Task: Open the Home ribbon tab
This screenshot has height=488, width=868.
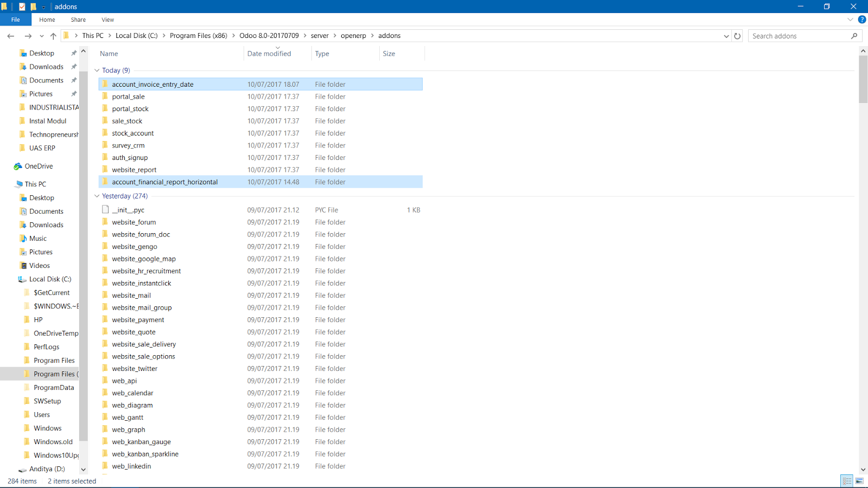Action: coord(47,20)
